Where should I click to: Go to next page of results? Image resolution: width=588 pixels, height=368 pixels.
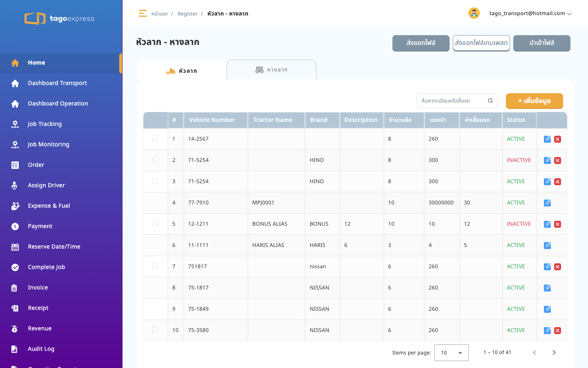click(554, 352)
